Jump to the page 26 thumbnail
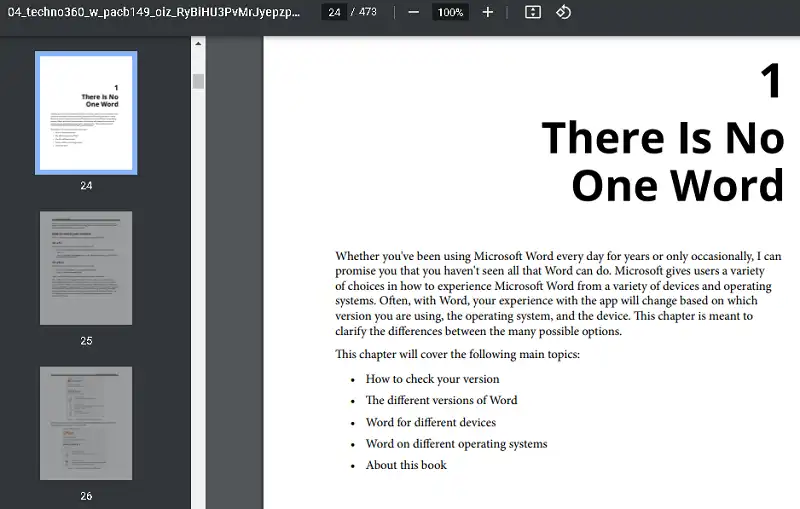The height and width of the screenshot is (509, 800). (x=86, y=422)
